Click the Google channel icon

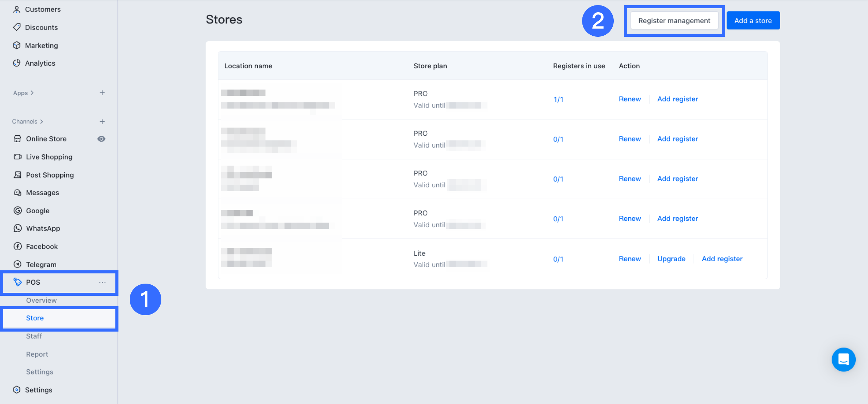point(17,211)
